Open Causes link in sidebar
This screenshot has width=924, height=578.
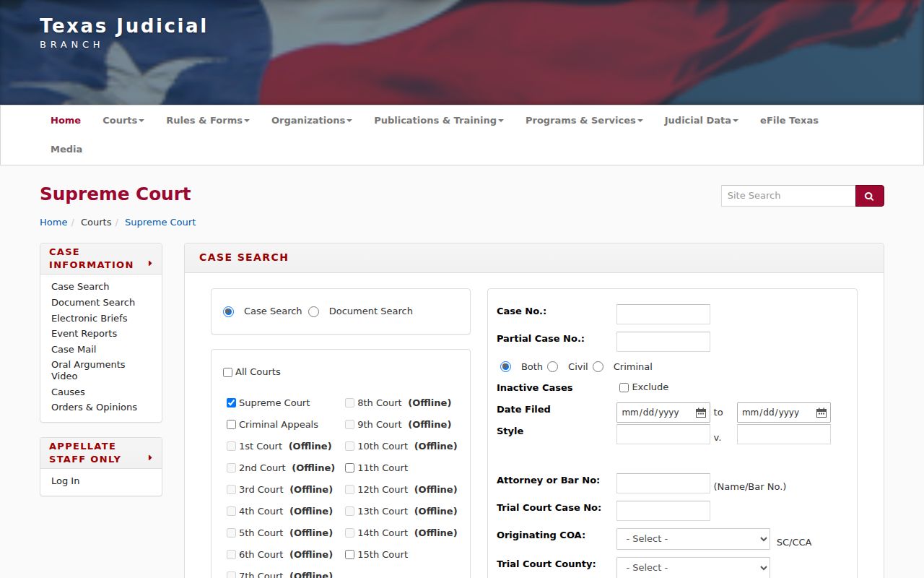coord(68,392)
